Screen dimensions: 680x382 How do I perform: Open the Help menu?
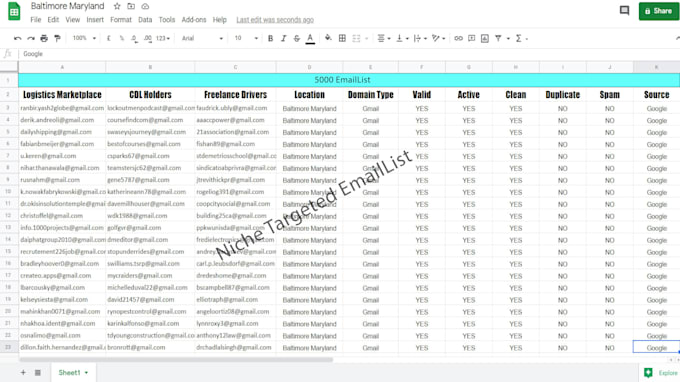point(219,20)
